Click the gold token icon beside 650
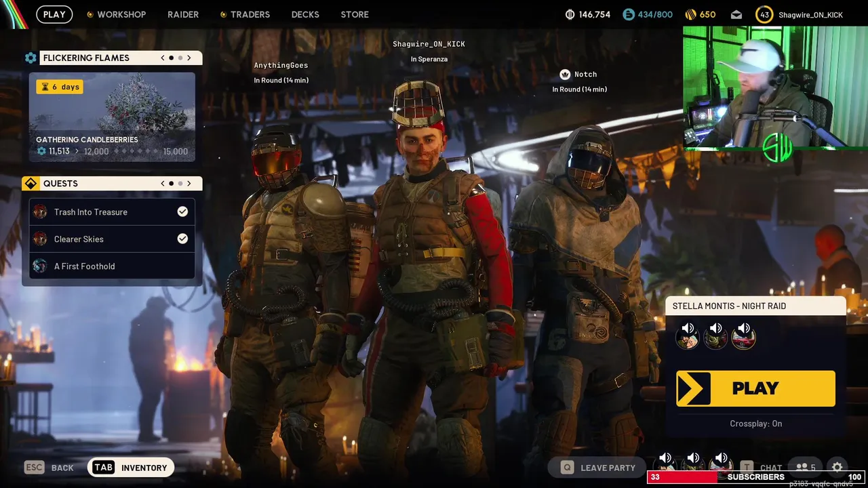868x488 pixels. click(x=690, y=14)
